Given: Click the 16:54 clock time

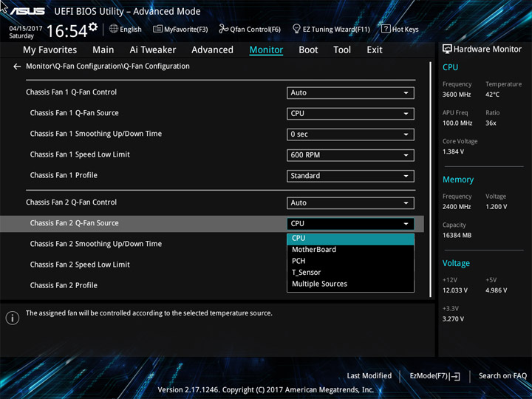Looking at the screenshot, I should point(66,31).
